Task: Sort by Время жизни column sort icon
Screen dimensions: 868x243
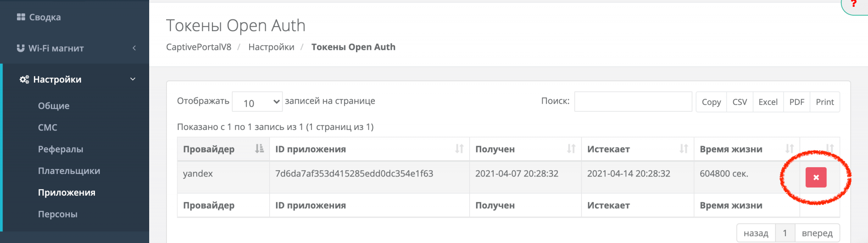Action: 790,149
